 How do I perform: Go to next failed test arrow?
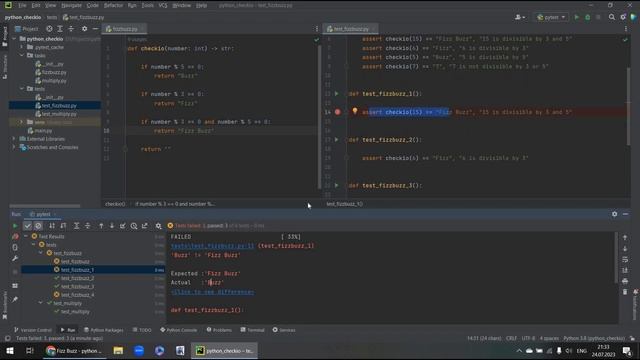coord(112,226)
